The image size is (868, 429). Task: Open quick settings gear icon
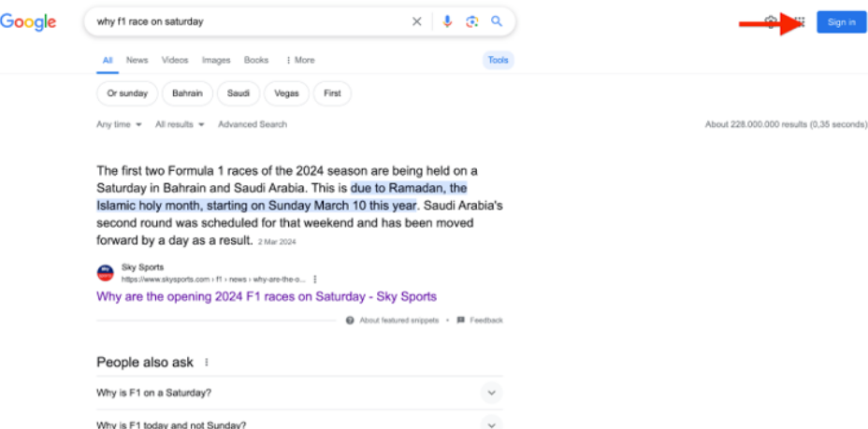coord(770,22)
